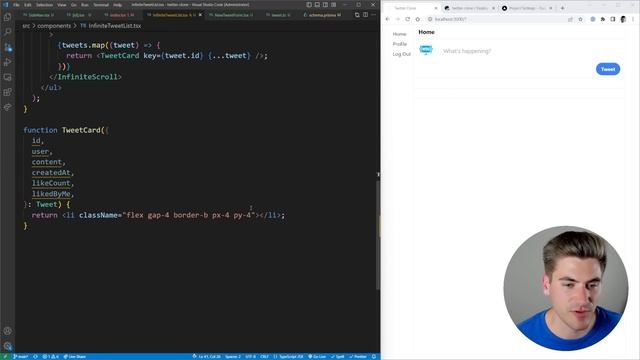Click the open changes icon in editor toolbar
Screen dimensions: 640x360
[x=357, y=15]
